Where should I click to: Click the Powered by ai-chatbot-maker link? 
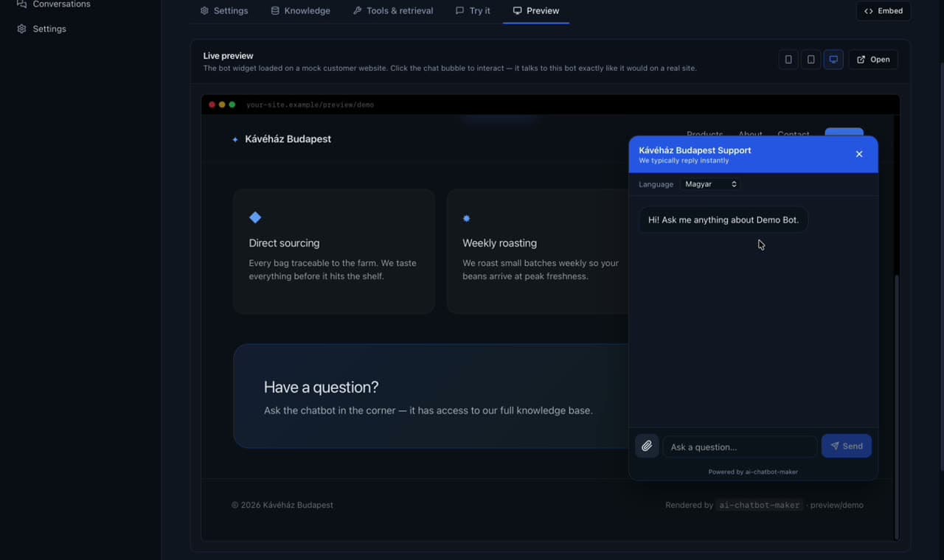point(753,472)
